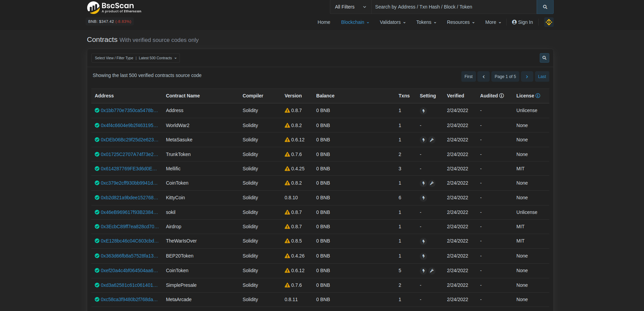Click the bolt icon in KittyCoin row

pos(423,198)
